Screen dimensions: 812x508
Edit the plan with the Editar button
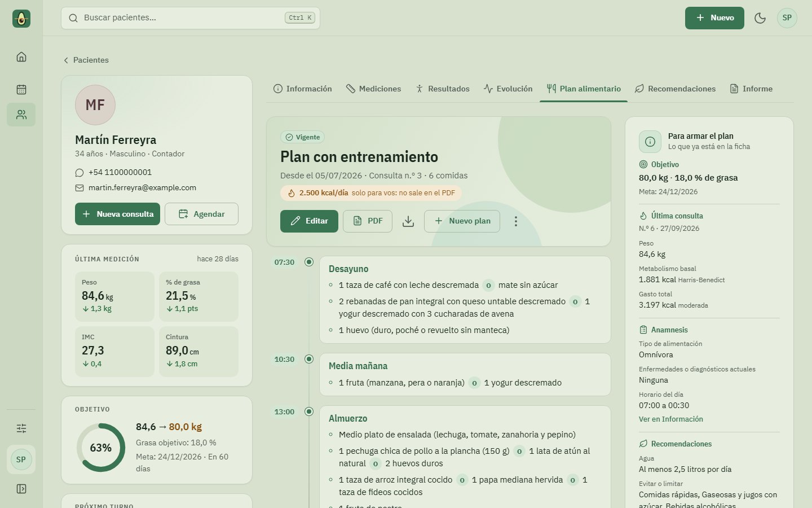(309, 221)
